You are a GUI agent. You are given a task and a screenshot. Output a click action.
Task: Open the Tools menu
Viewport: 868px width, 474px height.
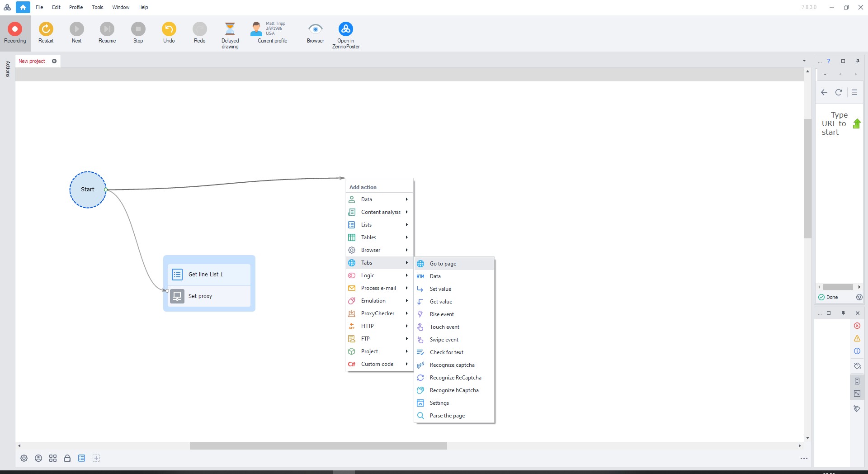click(97, 7)
